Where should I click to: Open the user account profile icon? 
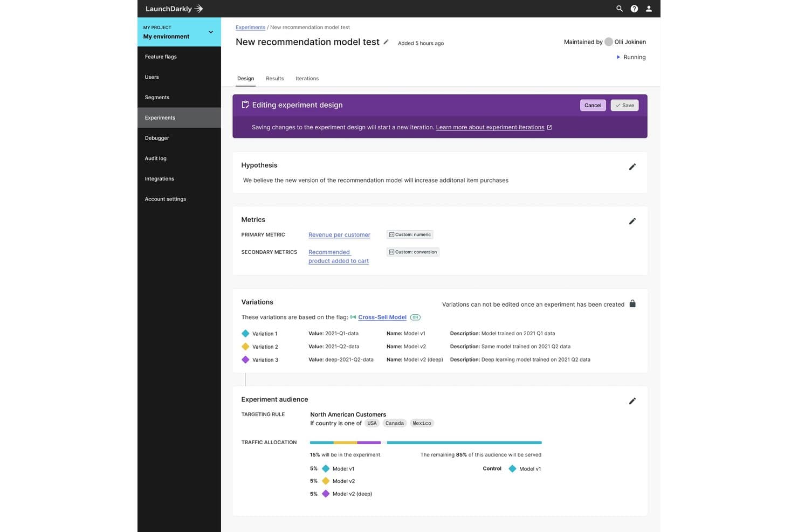[649, 9]
